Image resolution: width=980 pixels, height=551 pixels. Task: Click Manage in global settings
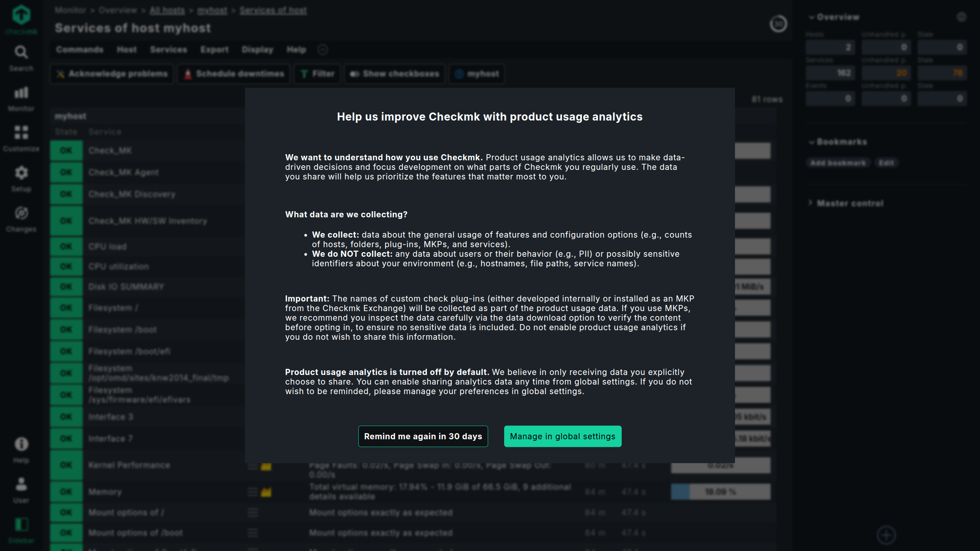point(562,436)
